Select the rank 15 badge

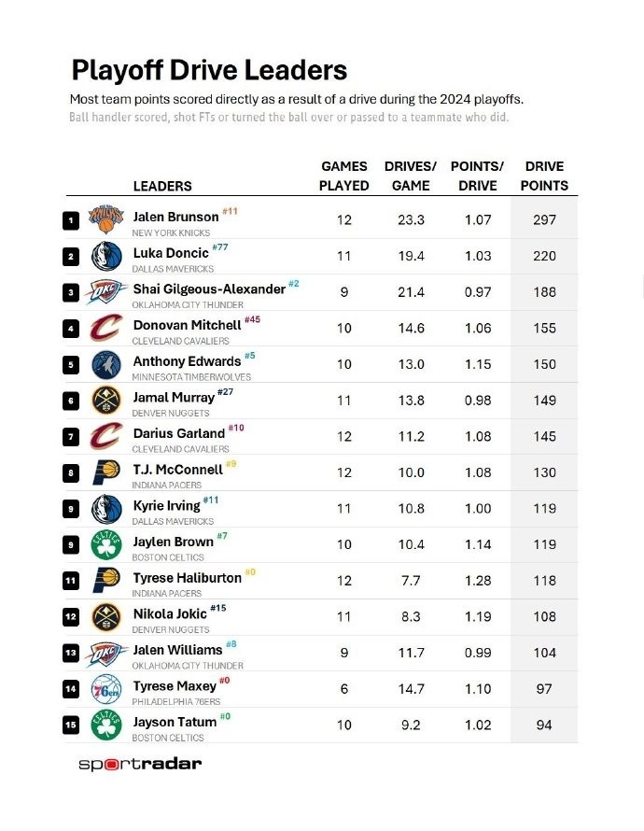pos(70,725)
